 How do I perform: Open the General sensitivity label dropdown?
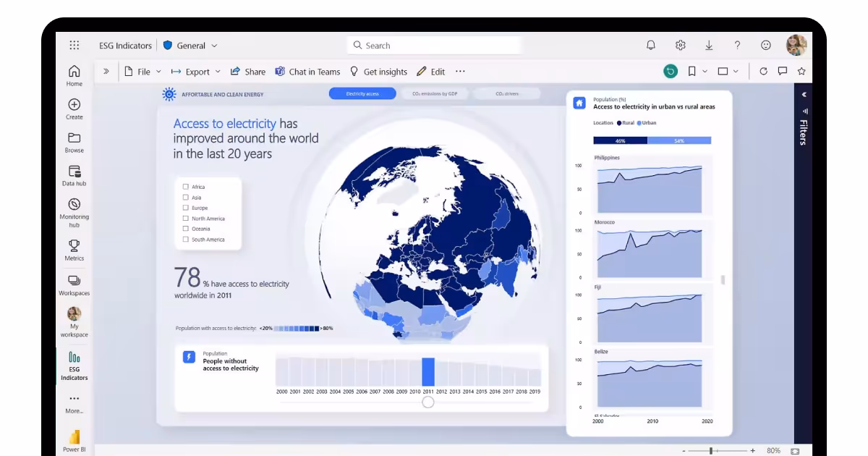click(190, 45)
